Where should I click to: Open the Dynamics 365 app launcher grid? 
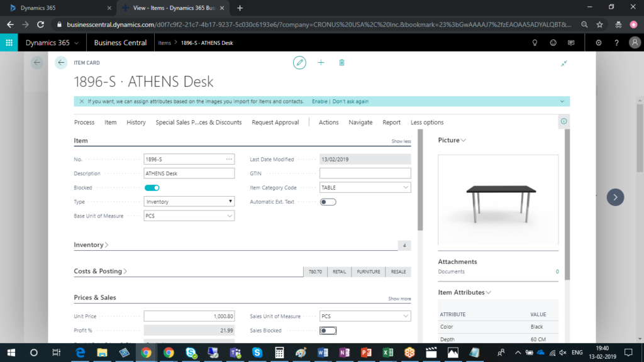coord(9,43)
